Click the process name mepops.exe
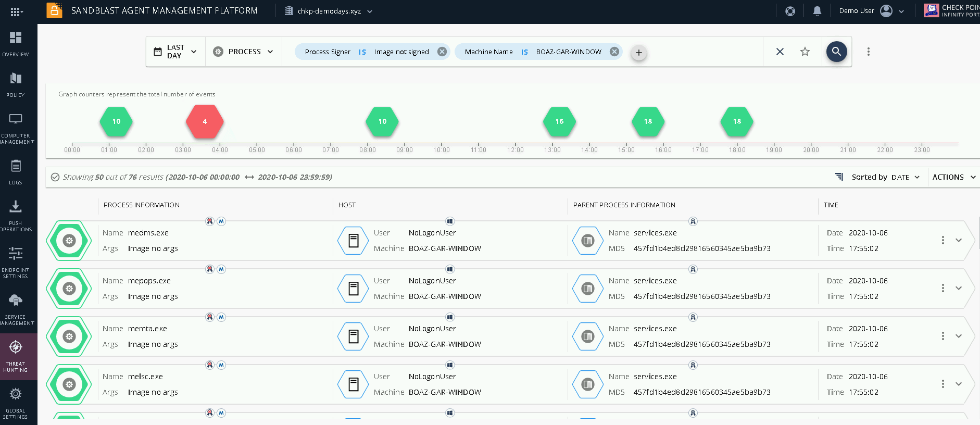The height and width of the screenshot is (425, 980). [149, 281]
